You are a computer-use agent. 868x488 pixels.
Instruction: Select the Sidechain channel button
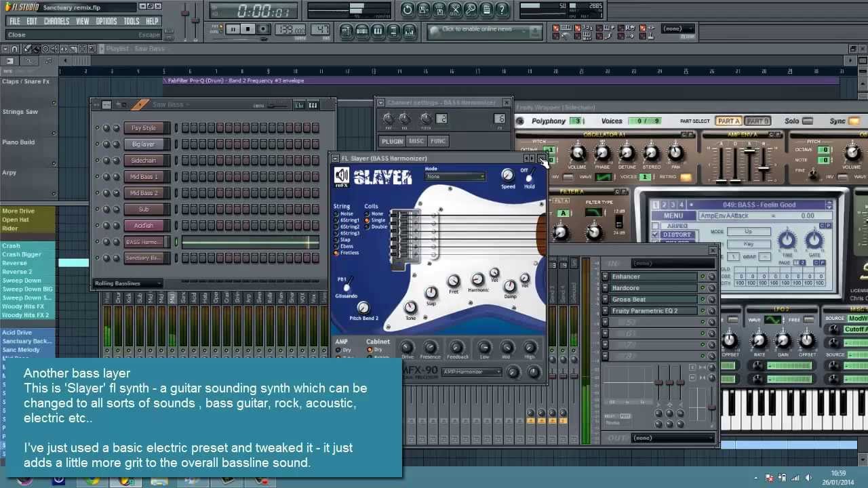(x=144, y=161)
